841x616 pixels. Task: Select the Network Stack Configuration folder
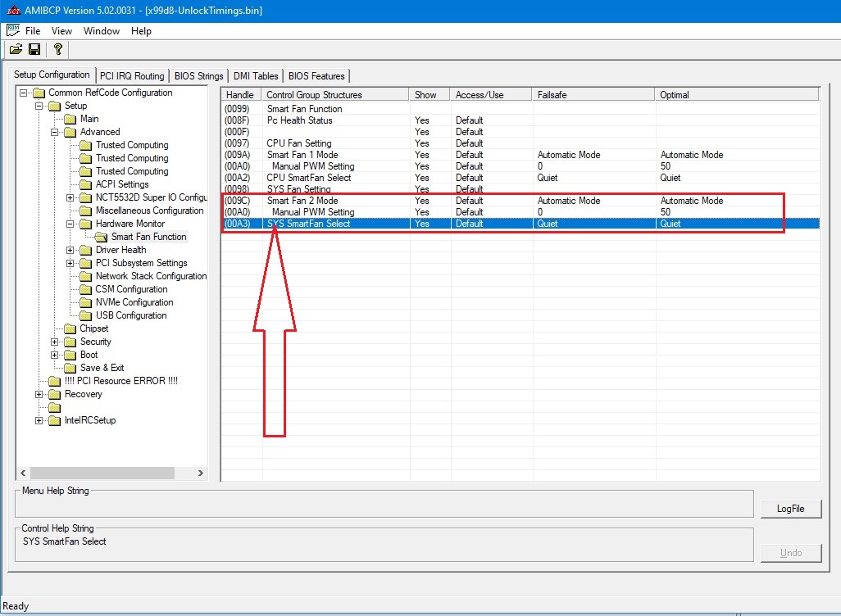point(151,276)
